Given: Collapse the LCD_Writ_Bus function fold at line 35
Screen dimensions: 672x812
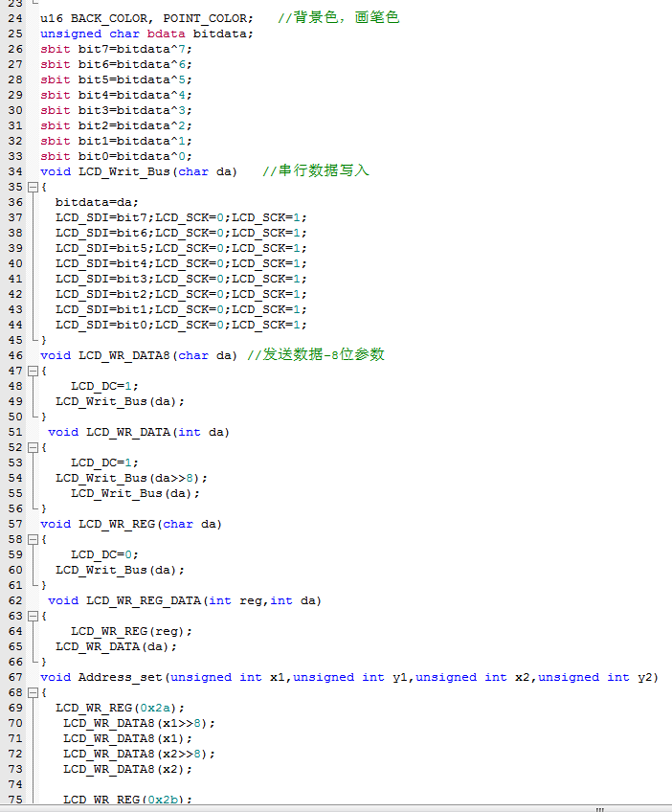Looking at the screenshot, I should coord(33,187).
